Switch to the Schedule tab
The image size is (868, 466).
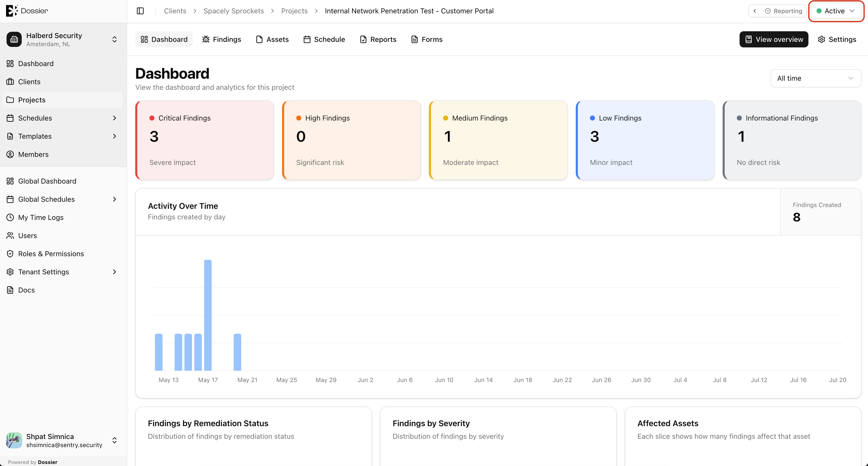pos(324,39)
